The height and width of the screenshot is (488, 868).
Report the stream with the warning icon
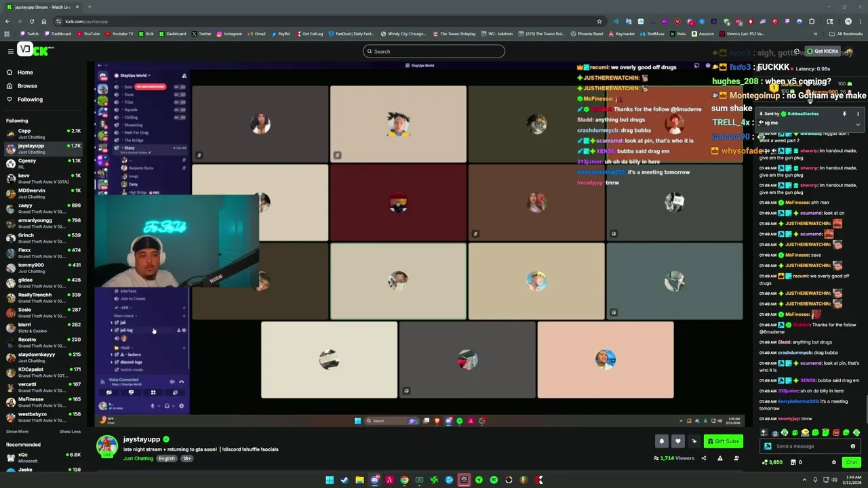[720, 458]
